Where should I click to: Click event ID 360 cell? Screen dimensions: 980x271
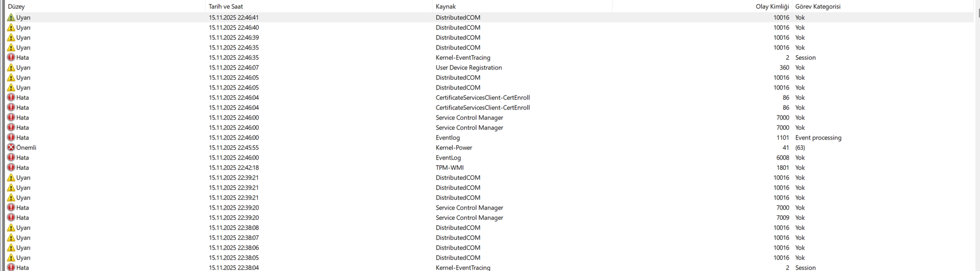784,67
